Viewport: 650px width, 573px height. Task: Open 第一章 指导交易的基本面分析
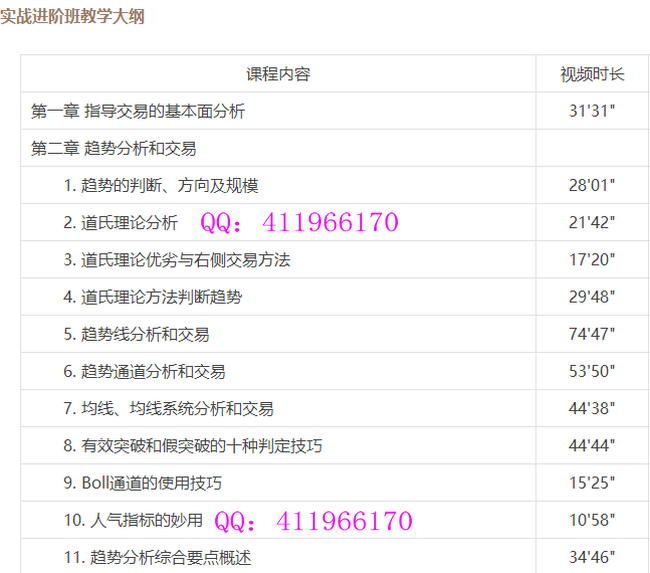click(138, 111)
